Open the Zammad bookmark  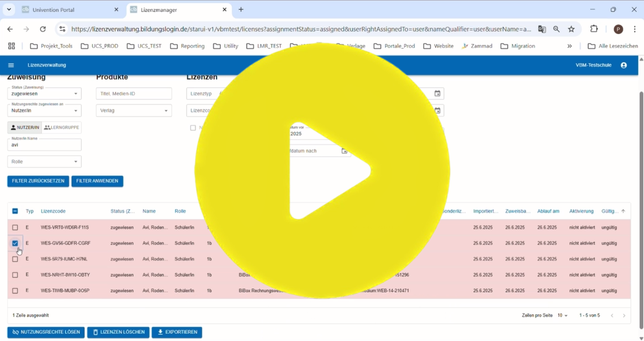pyautogui.click(x=477, y=46)
